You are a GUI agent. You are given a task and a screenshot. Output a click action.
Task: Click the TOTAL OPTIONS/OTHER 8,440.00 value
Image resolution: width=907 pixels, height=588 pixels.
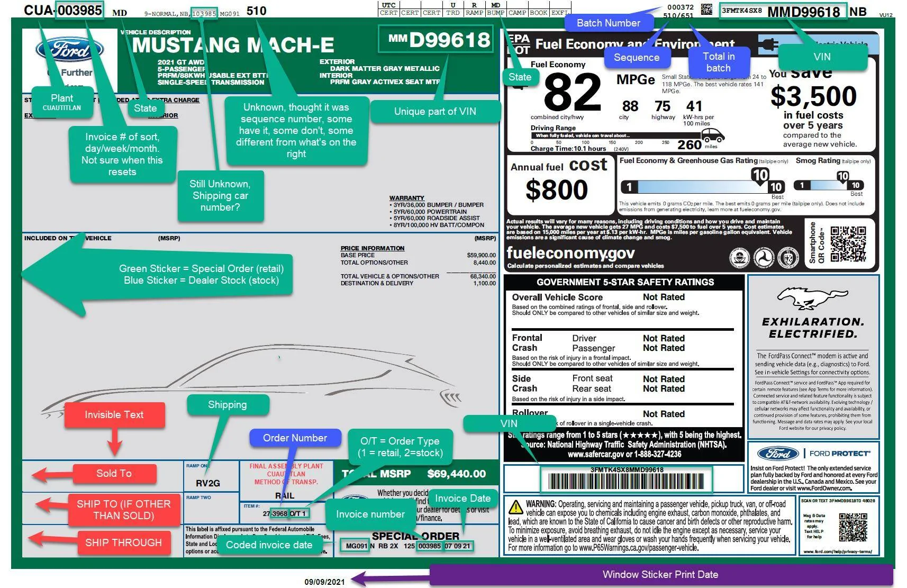click(484, 263)
